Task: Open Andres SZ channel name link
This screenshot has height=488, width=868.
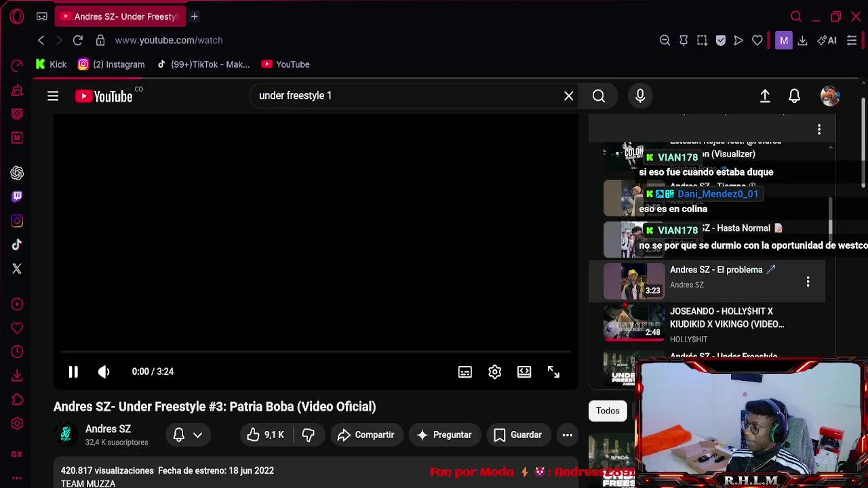Action: tap(108, 429)
